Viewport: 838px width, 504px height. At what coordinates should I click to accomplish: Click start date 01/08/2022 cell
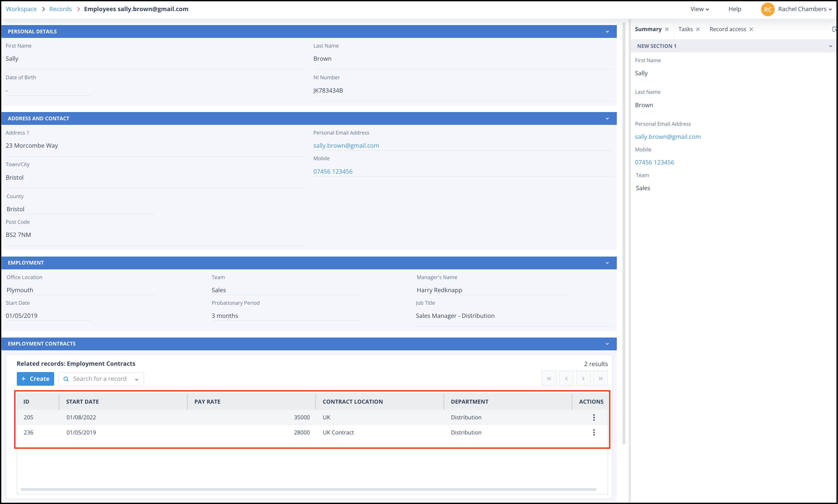click(x=81, y=417)
